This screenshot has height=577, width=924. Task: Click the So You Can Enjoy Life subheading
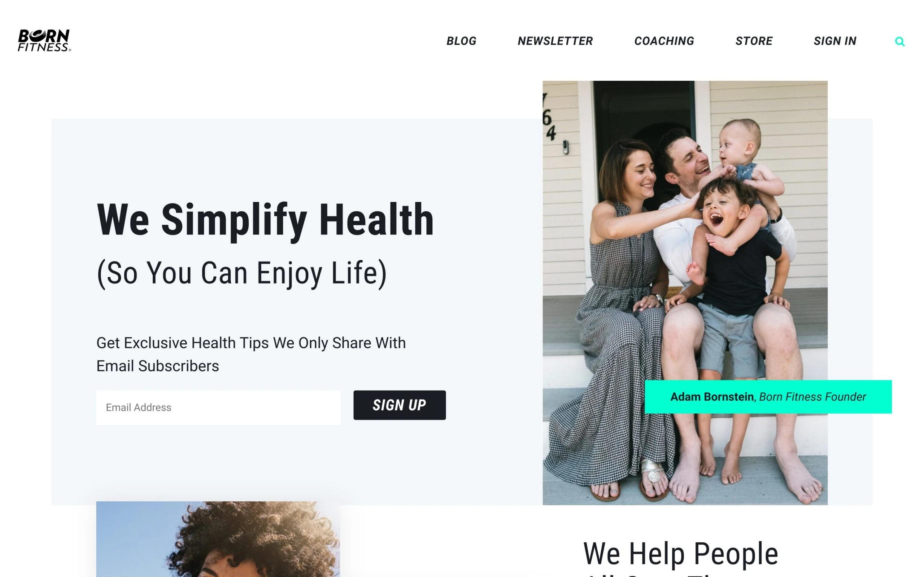click(x=242, y=273)
